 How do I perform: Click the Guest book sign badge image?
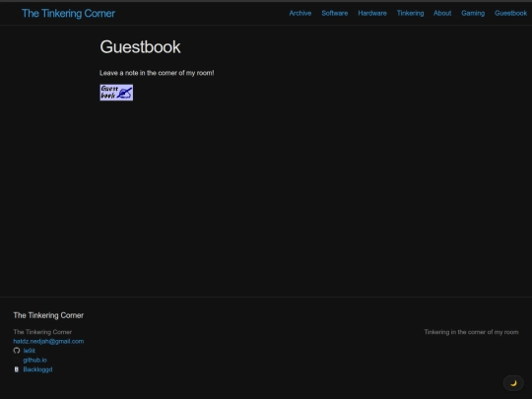click(x=116, y=93)
